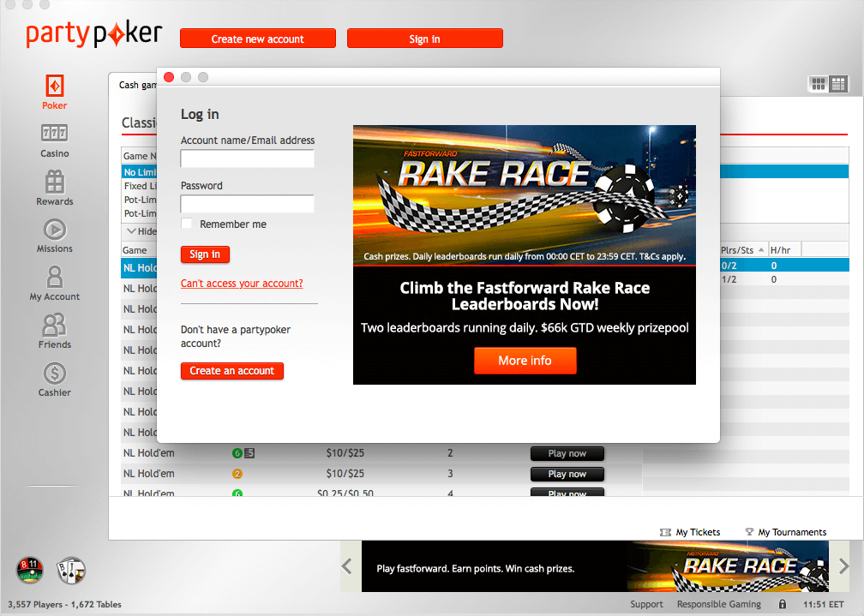Switch lobby to list view icon

[838, 84]
